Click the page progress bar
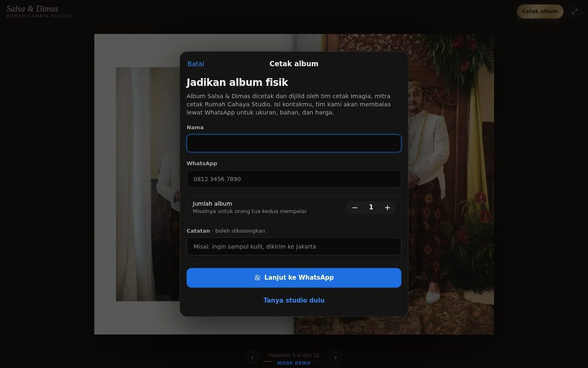Image resolution: width=588 pixels, height=368 pixels. click(294, 361)
